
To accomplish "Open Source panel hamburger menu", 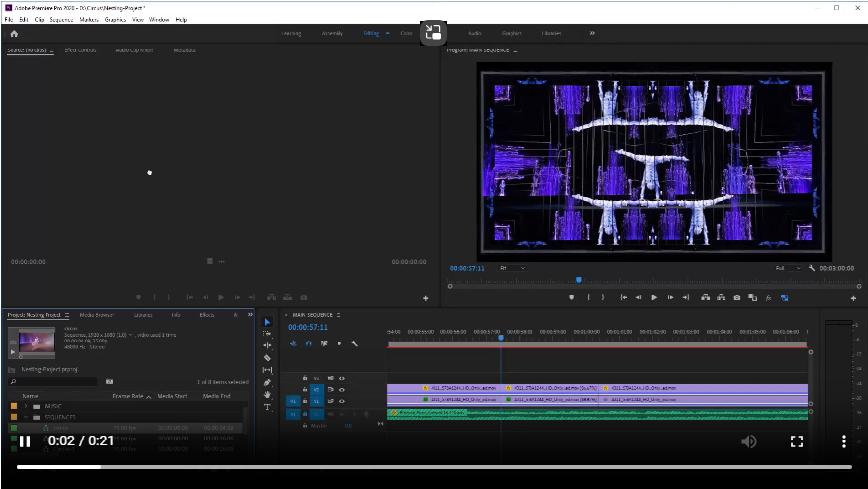I will click(51, 50).
